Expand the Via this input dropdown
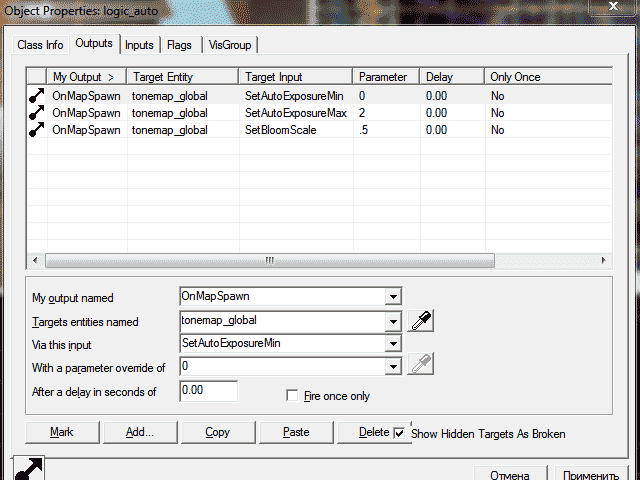 [x=393, y=344]
